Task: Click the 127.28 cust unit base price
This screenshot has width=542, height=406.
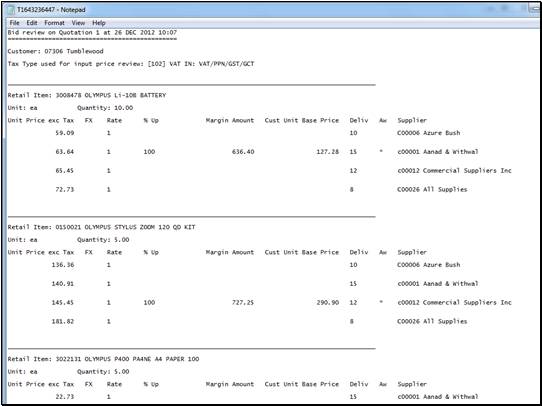Action: [328, 152]
